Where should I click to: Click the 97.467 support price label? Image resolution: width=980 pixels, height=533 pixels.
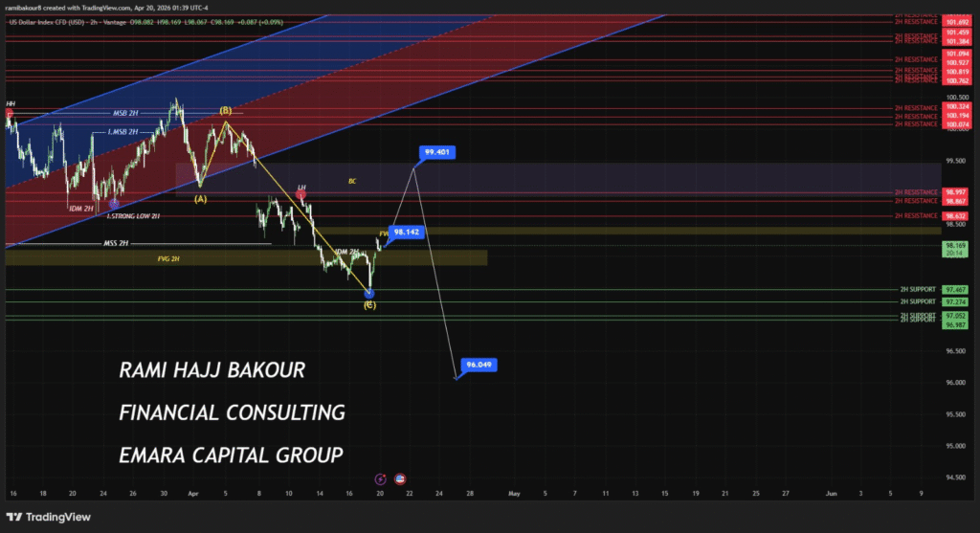tap(955, 289)
